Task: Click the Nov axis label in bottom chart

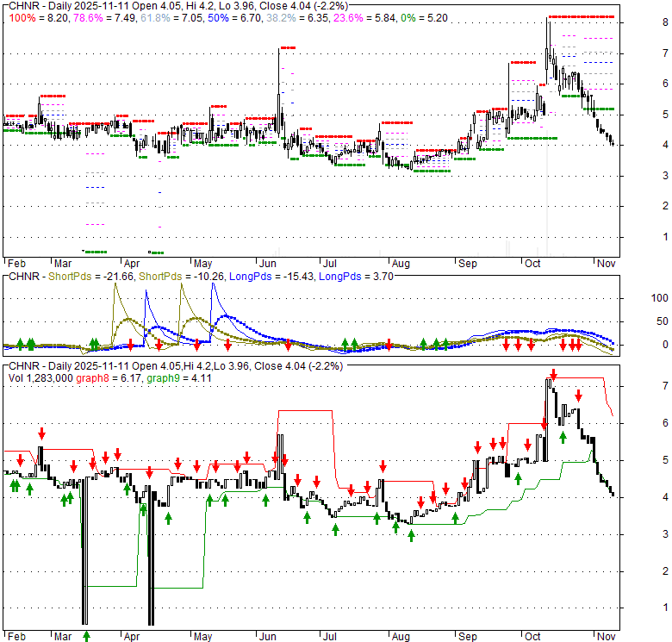Action: coord(606,637)
